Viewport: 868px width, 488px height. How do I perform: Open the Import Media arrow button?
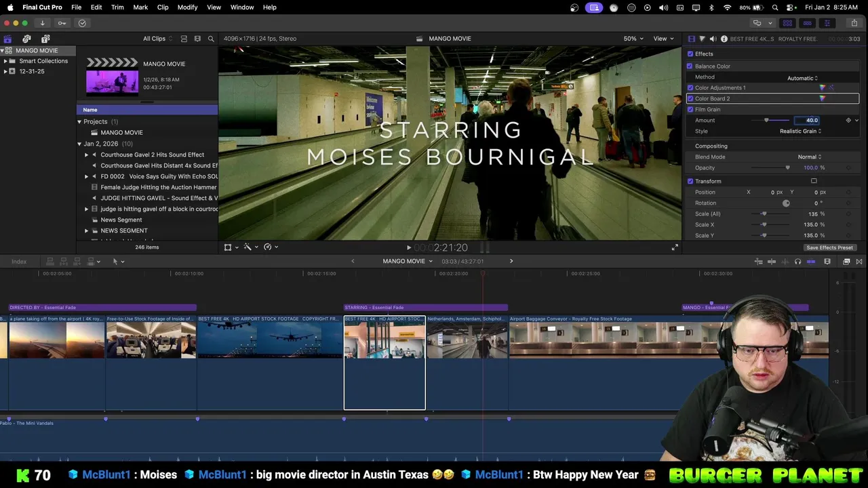pyautogui.click(x=42, y=23)
